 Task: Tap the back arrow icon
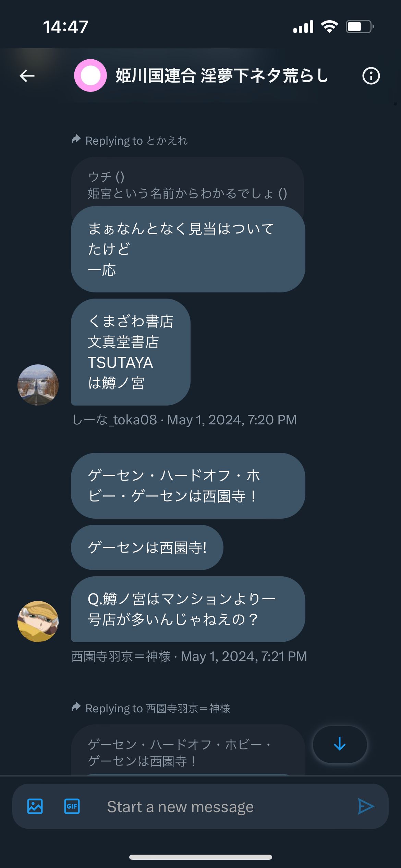coord(27,76)
